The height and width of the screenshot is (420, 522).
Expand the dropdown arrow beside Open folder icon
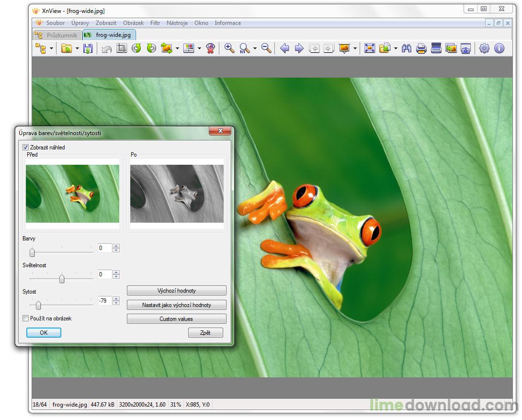point(77,48)
